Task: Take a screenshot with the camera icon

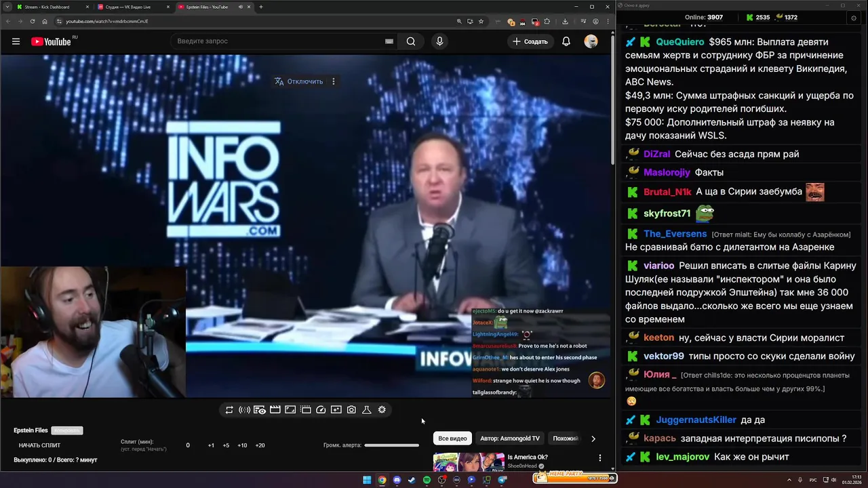Action: pyautogui.click(x=351, y=410)
